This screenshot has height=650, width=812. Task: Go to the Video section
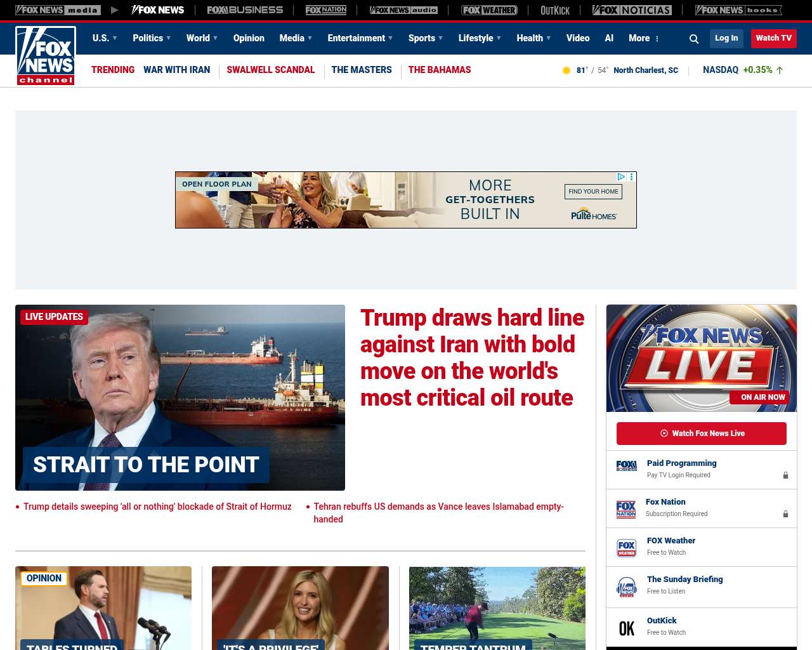pyautogui.click(x=578, y=38)
